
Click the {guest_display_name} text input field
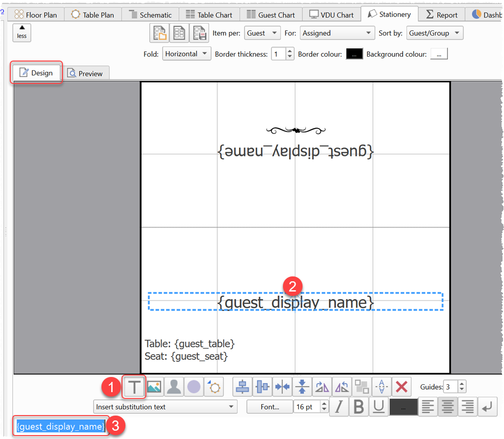point(61,426)
